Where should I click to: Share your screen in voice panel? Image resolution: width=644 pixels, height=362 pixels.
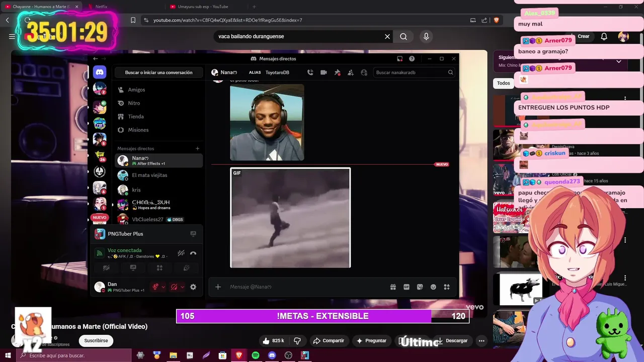pos(133,268)
